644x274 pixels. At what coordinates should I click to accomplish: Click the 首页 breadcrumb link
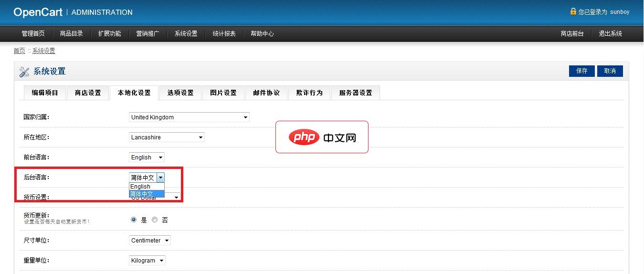(x=19, y=51)
